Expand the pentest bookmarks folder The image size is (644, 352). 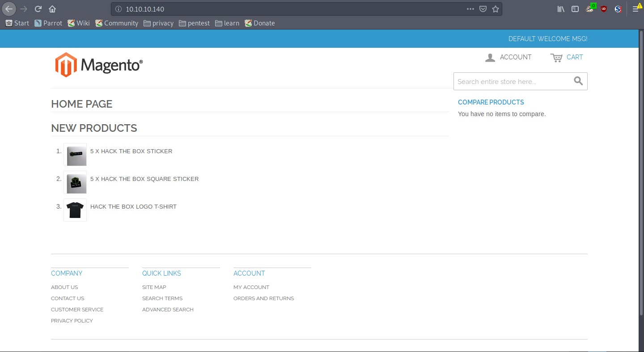pos(194,23)
